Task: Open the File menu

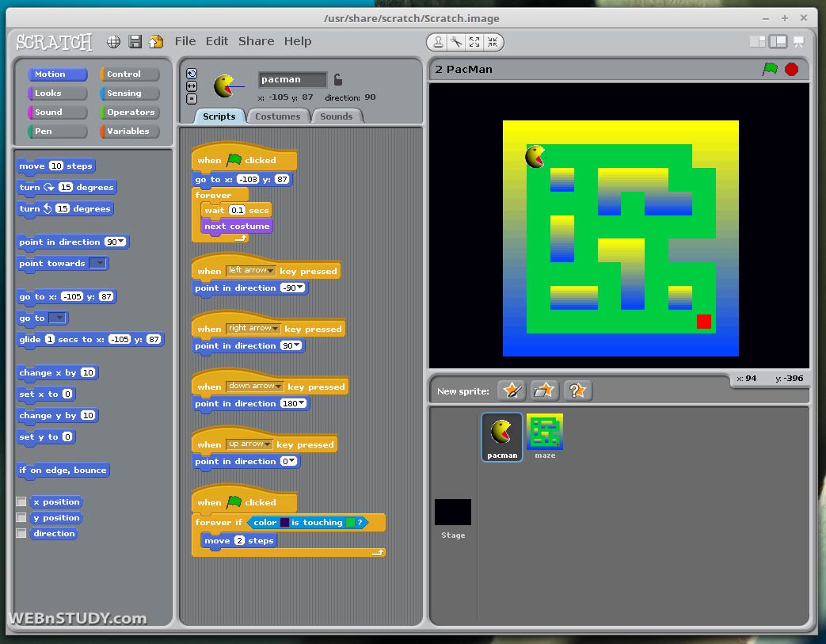Action: (185, 41)
